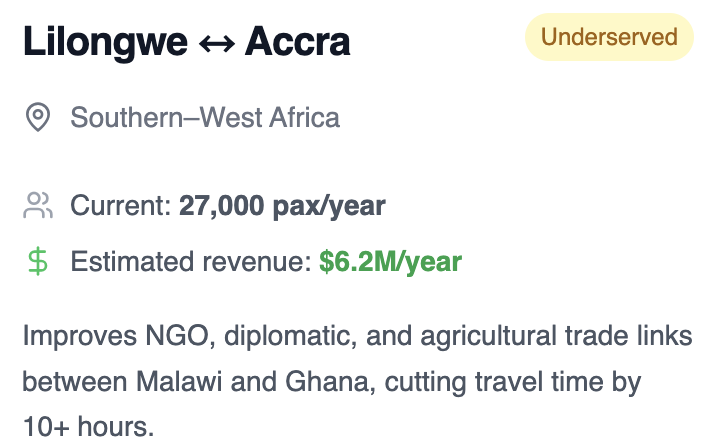Screen dimensions: 716x448
Task: Click the green dollar sign icon
Action: click(x=38, y=261)
